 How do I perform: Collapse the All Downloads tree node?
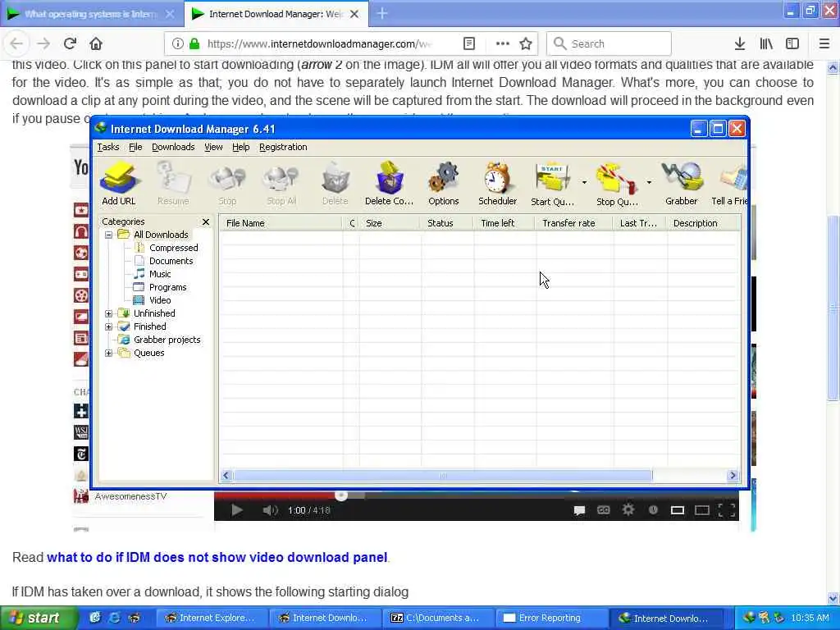pyautogui.click(x=109, y=235)
